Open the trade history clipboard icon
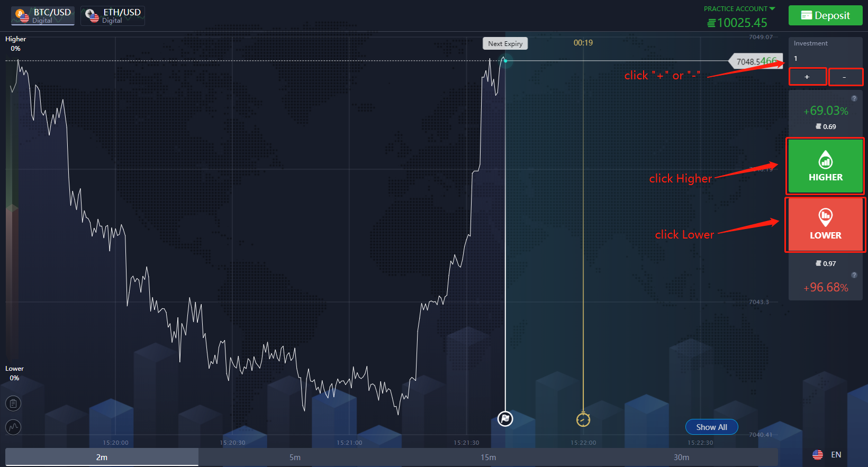The image size is (868, 467). coord(13,404)
